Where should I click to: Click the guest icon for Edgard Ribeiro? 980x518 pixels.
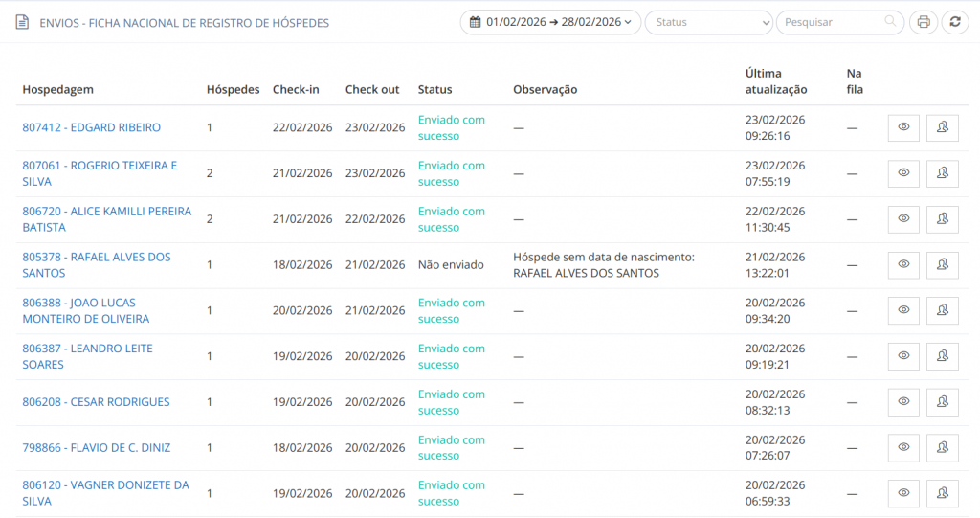coord(942,127)
